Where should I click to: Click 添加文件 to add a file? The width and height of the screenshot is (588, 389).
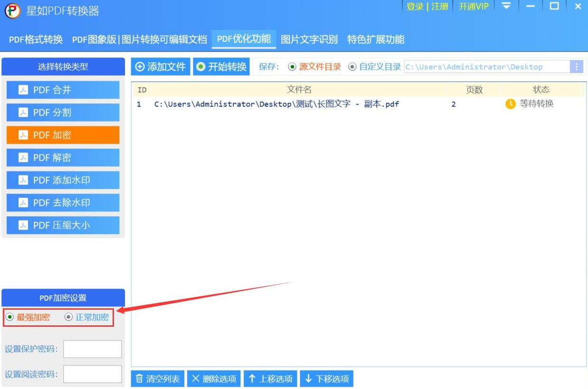pos(161,67)
